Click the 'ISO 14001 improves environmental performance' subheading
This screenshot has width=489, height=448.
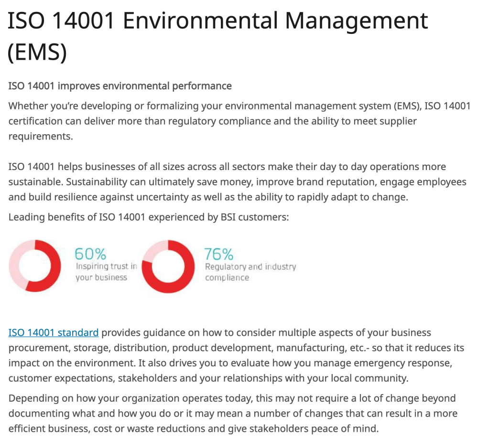click(x=120, y=86)
